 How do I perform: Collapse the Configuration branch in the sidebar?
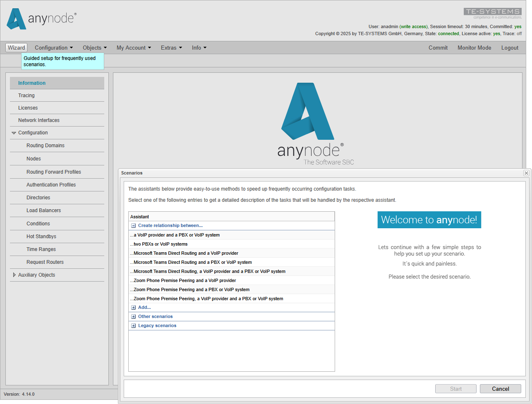(14, 133)
